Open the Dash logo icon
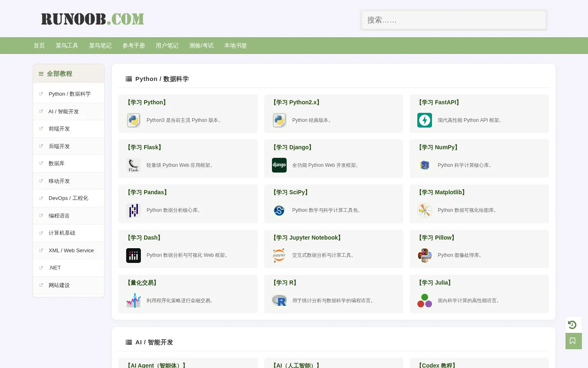588x368 pixels. [x=134, y=256]
